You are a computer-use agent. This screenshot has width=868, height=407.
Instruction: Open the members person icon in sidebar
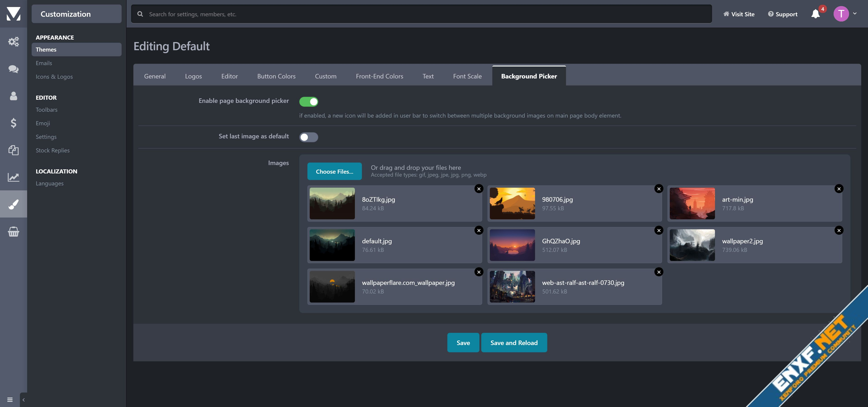pos(14,96)
